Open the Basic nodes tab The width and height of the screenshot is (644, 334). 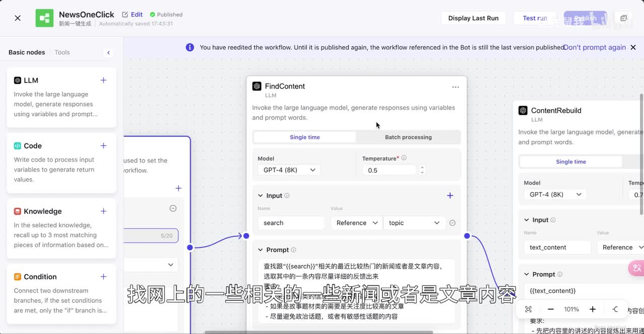coord(27,52)
